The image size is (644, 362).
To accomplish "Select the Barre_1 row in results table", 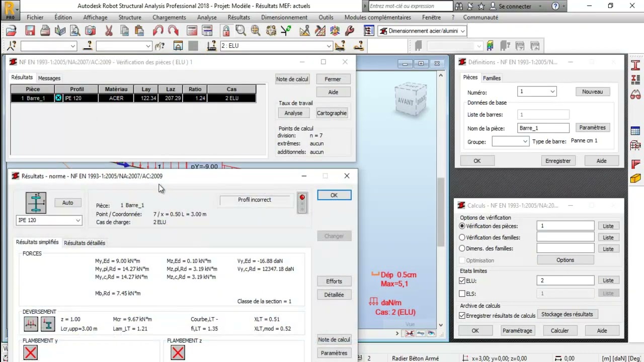I will 133,98.
